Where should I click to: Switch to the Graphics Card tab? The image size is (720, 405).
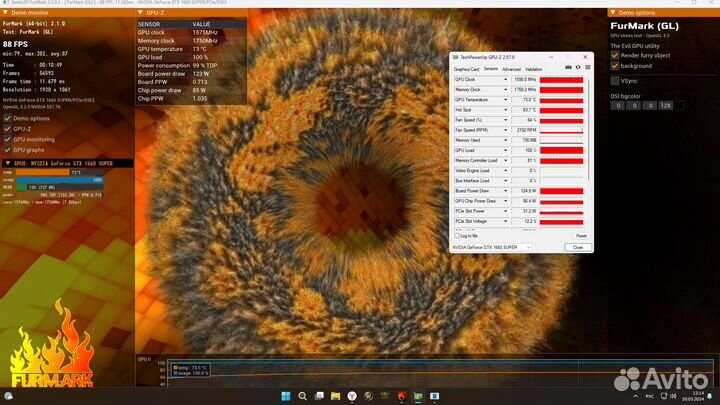pos(466,69)
